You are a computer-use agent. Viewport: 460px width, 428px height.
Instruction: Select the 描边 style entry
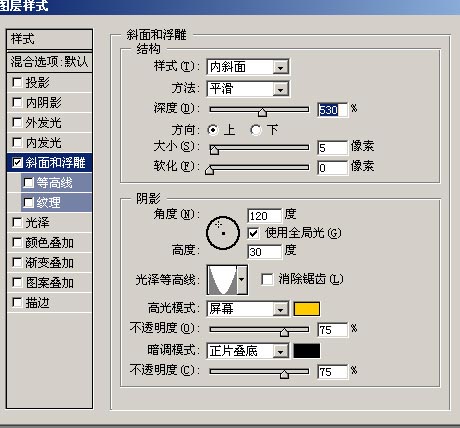(49, 303)
